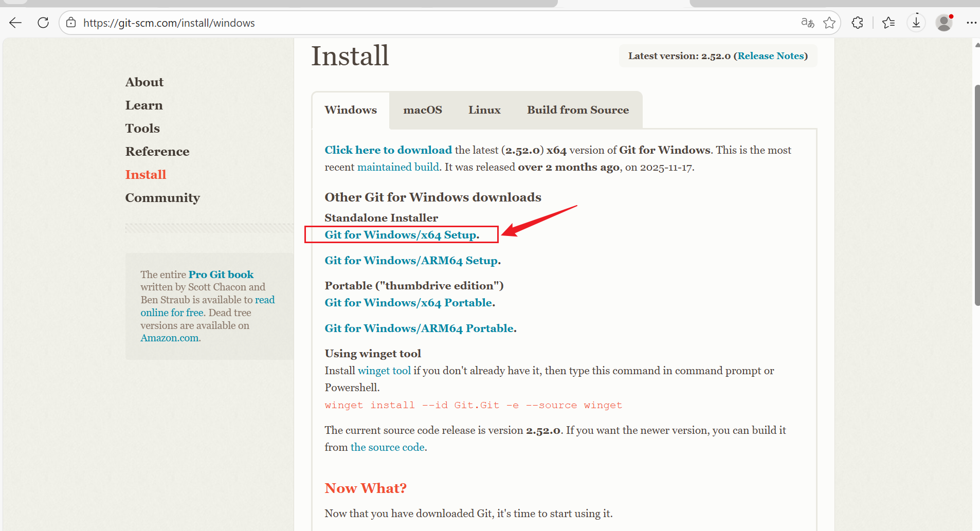Click the 'Using winget tool' subheading
This screenshot has height=531, width=980.
click(x=373, y=354)
